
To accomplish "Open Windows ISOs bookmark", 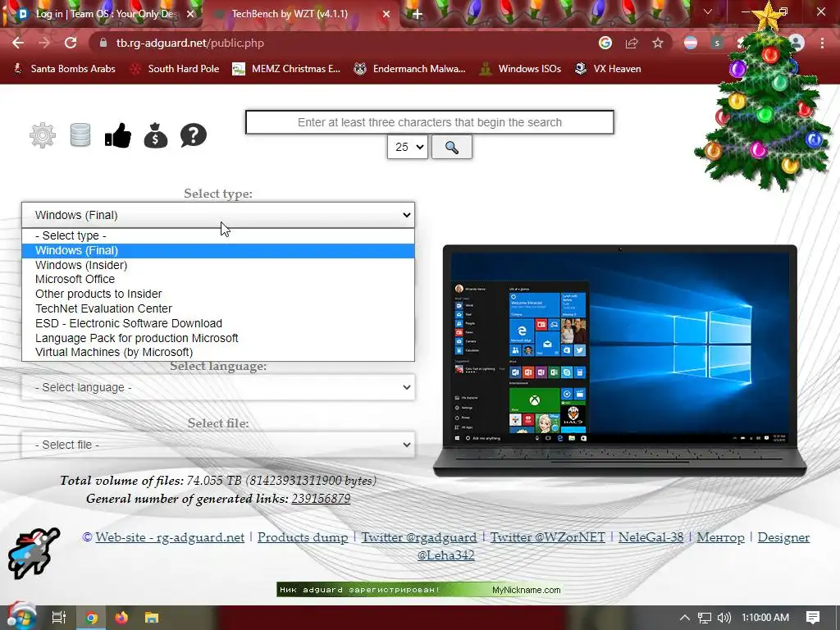I will coord(520,69).
